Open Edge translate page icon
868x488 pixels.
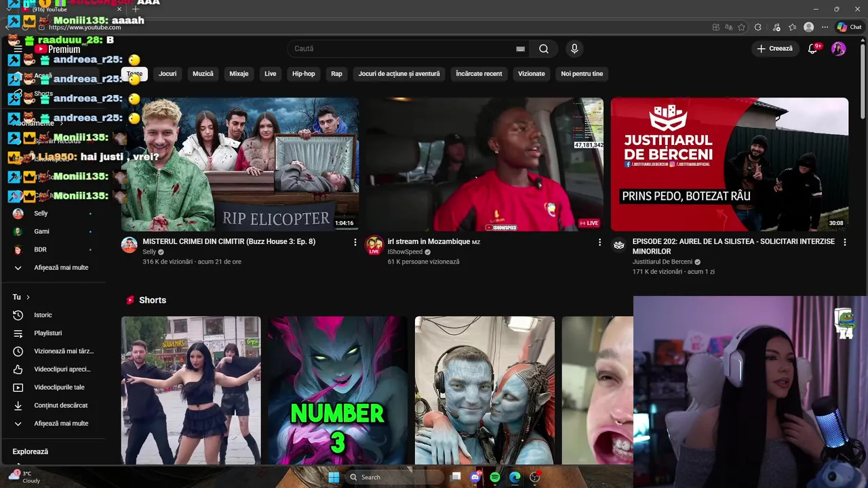[x=728, y=27]
